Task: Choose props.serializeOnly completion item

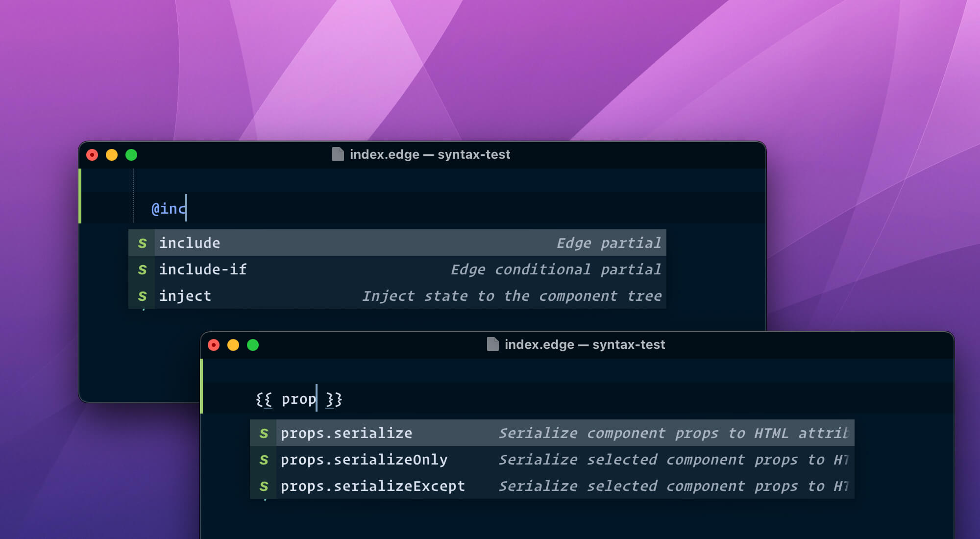Action: click(x=364, y=460)
